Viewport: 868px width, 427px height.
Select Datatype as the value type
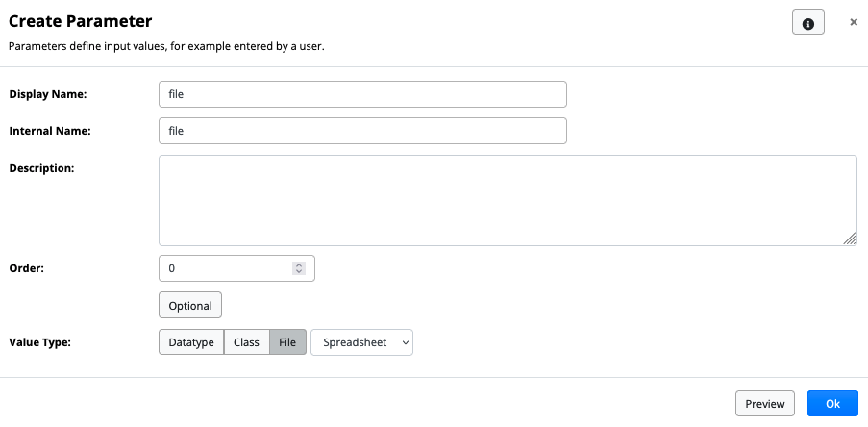point(190,342)
